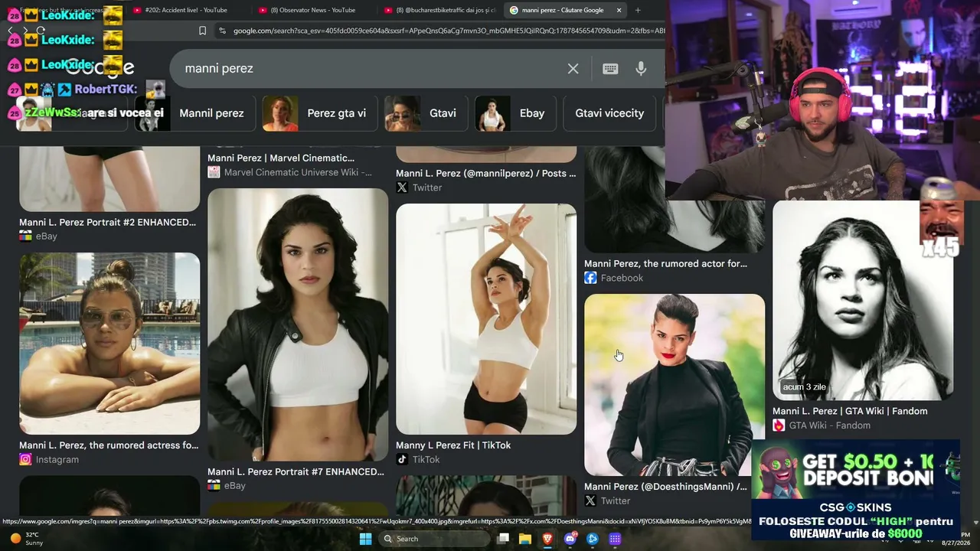
Task: Apply the Gtavi suggestion chip
Action: pyautogui.click(x=426, y=113)
